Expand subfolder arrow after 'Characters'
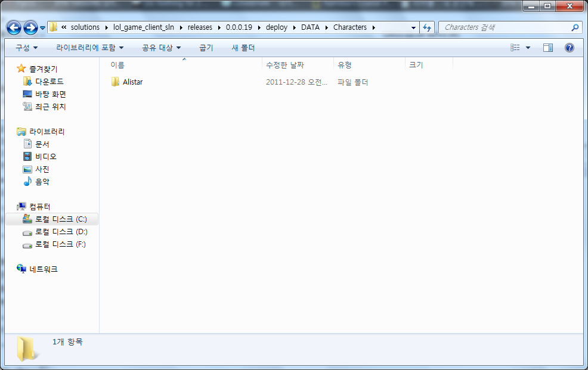The image size is (588, 370). point(374,27)
